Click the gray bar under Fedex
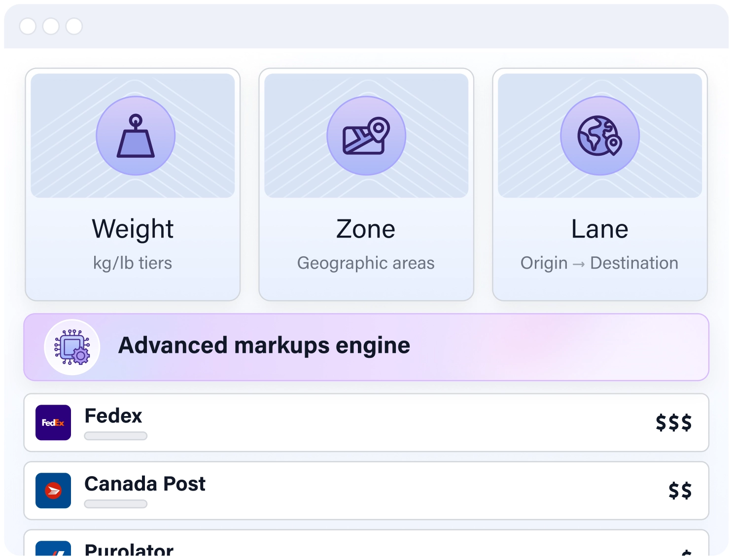733x560 pixels. click(x=116, y=436)
